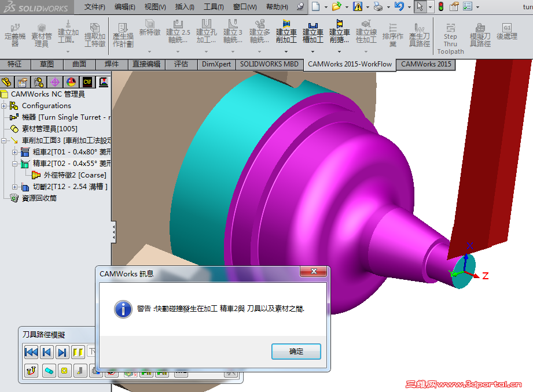
Task: Switch to the 特征 tab
Action: [x=14, y=64]
